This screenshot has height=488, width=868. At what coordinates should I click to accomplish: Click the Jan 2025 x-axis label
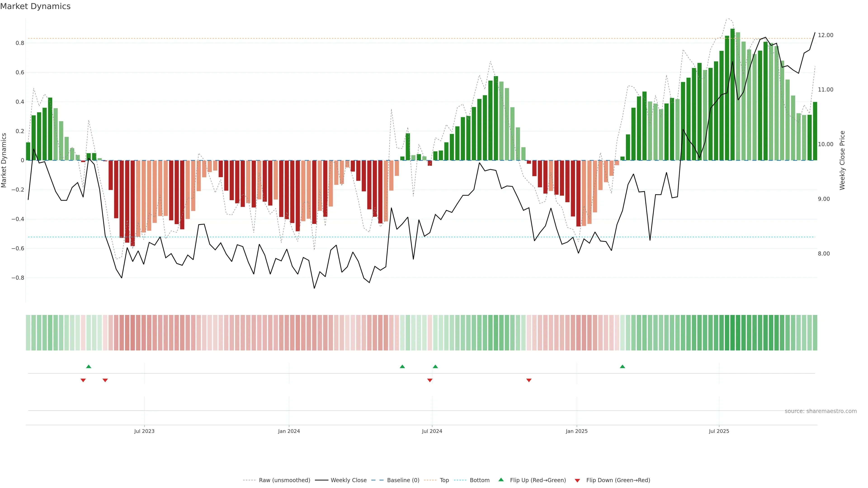pyautogui.click(x=577, y=431)
